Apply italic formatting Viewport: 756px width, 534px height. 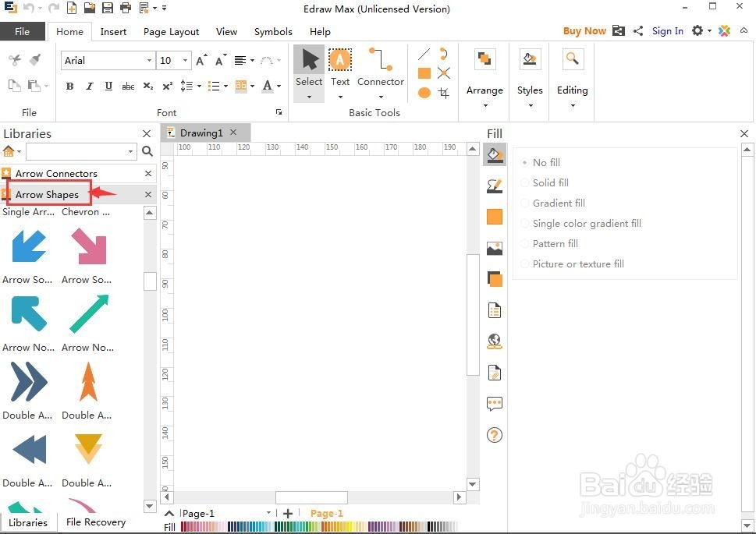89,87
